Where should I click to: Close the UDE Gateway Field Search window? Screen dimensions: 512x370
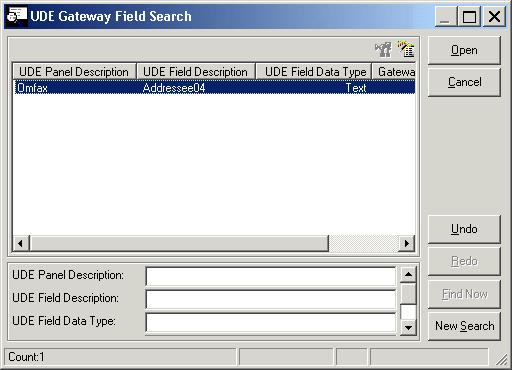click(494, 17)
